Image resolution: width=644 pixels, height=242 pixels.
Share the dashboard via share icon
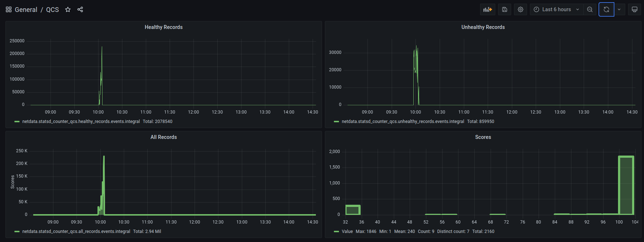80,9
